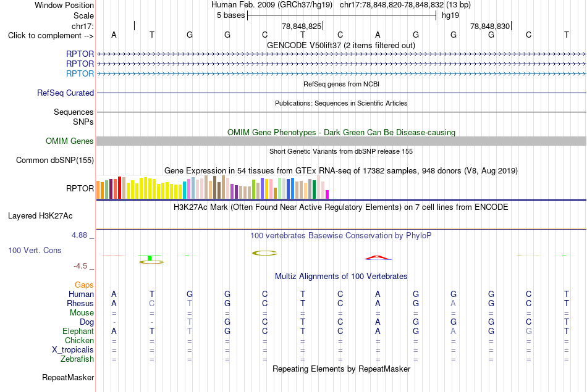This screenshot has width=587, height=392.
Task: Click the 4.88 conservation scale value
Action: click(x=79, y=235)
